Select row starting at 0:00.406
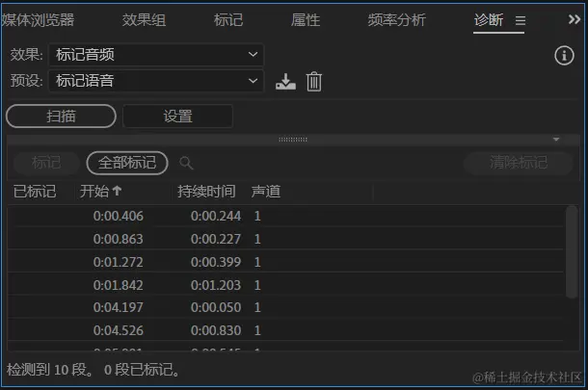This screenshot has height=390, width=588. coord(285,216)
